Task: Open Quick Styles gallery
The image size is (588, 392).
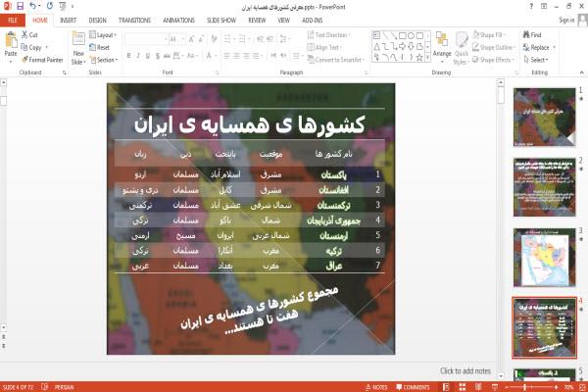Action: click(x=462, y=48)
